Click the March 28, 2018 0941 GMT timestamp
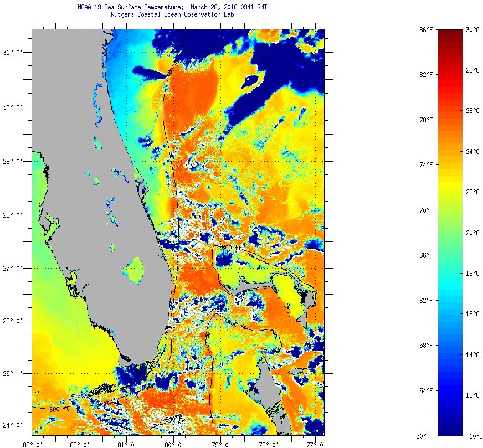Screen dimensions: 483x448 coord(229,8)
